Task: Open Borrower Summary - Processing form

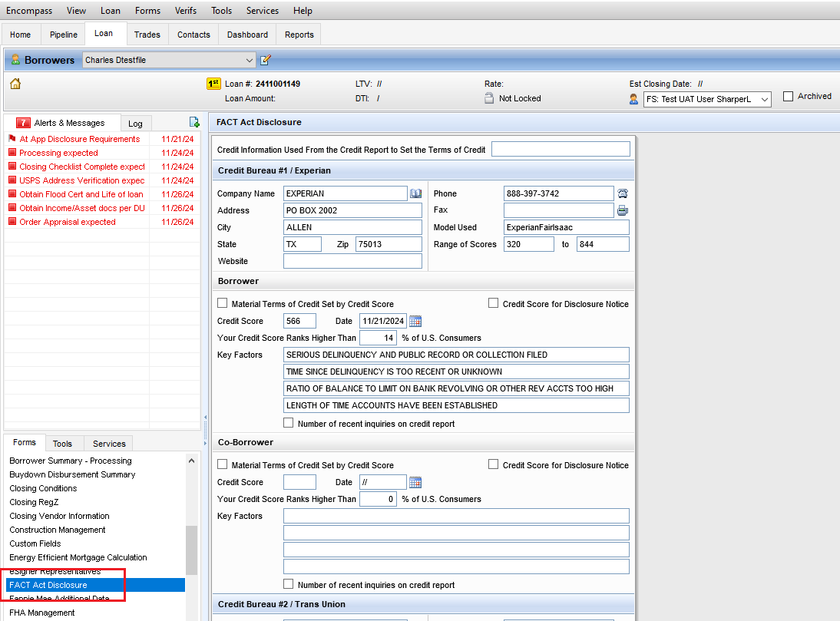Action: 70,461
